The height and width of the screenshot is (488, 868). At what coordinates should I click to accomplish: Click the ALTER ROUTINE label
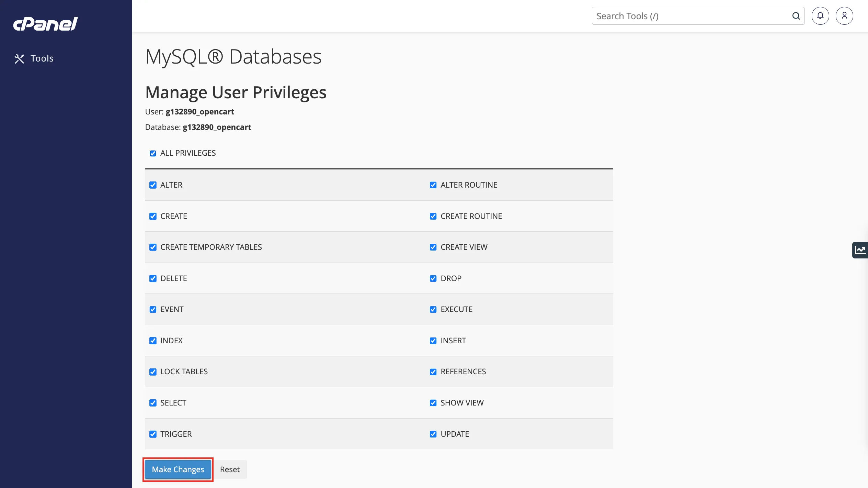click(x=469, y=185)
